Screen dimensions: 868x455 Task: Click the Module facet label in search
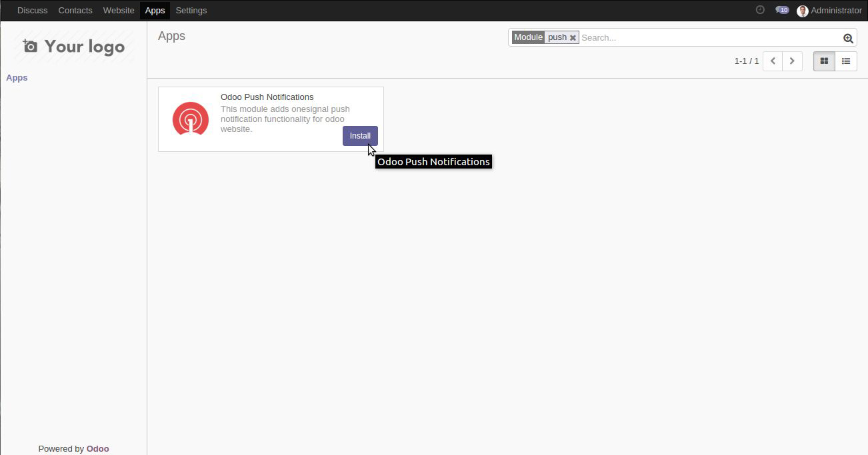[x=528, y=37]
